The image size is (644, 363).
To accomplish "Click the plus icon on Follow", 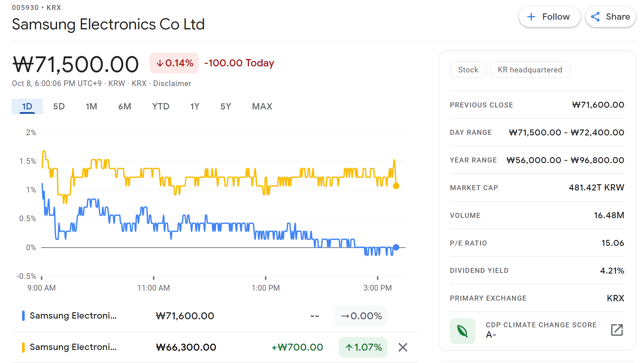I will 531,17.
